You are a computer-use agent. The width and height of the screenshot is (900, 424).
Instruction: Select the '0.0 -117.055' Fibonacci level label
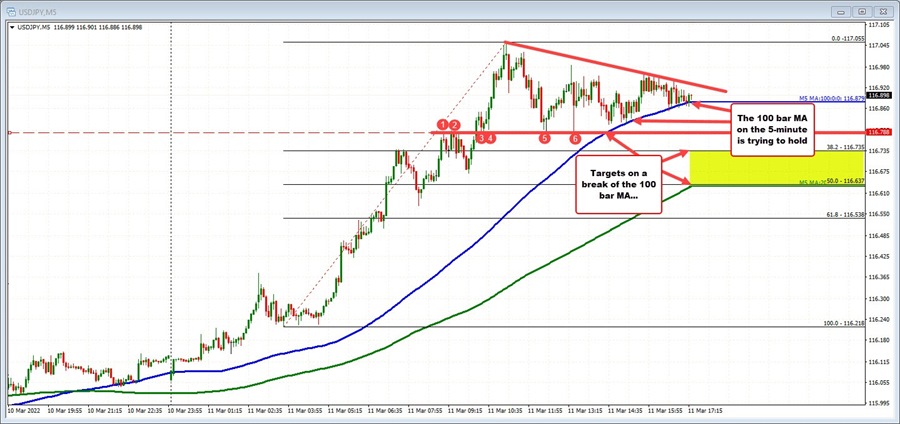[x=848, y=39]
